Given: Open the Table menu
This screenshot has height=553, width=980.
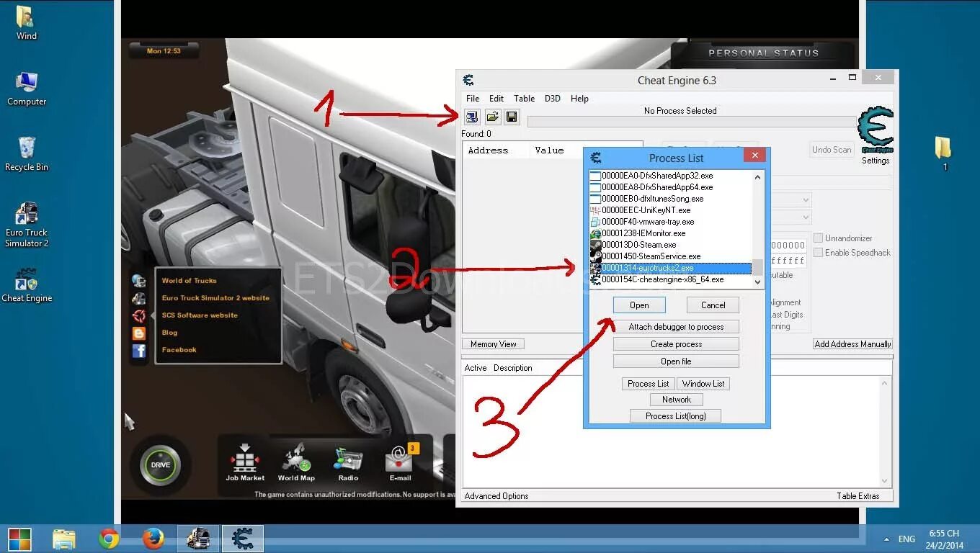Looking at the screenshot, I should (524, 99).
